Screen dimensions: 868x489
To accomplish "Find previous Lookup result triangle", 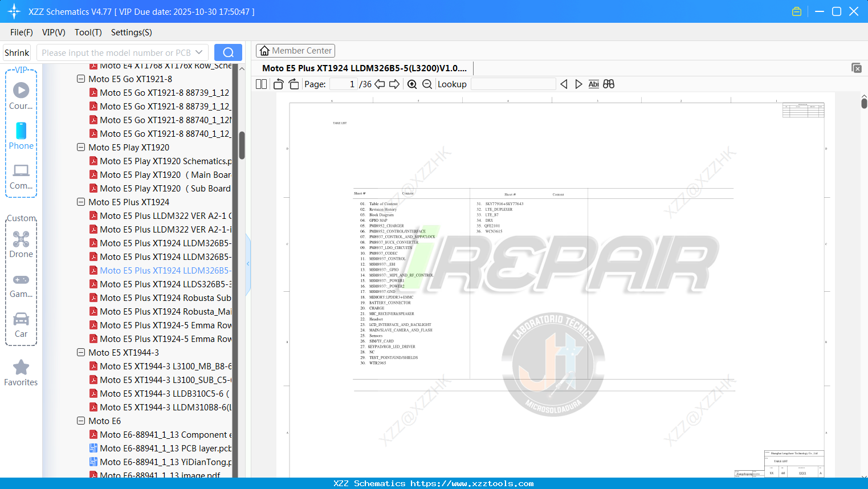I will click(x=564, y=84).
